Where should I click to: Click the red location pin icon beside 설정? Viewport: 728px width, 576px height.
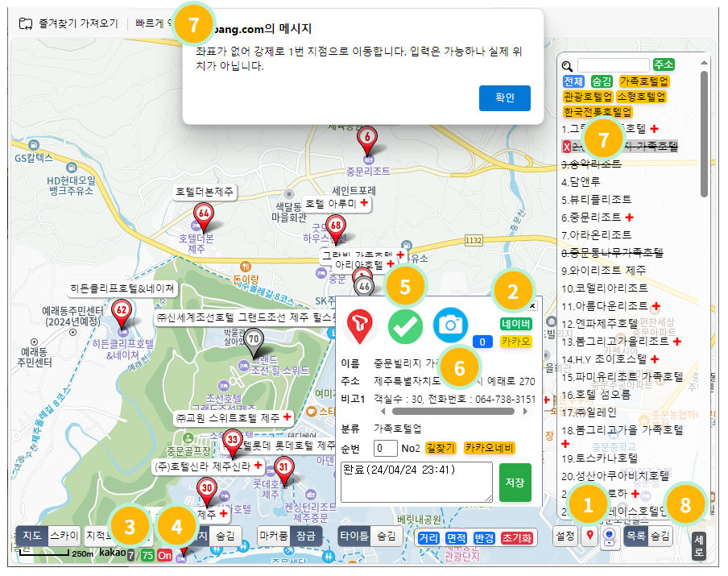(589, 536)
